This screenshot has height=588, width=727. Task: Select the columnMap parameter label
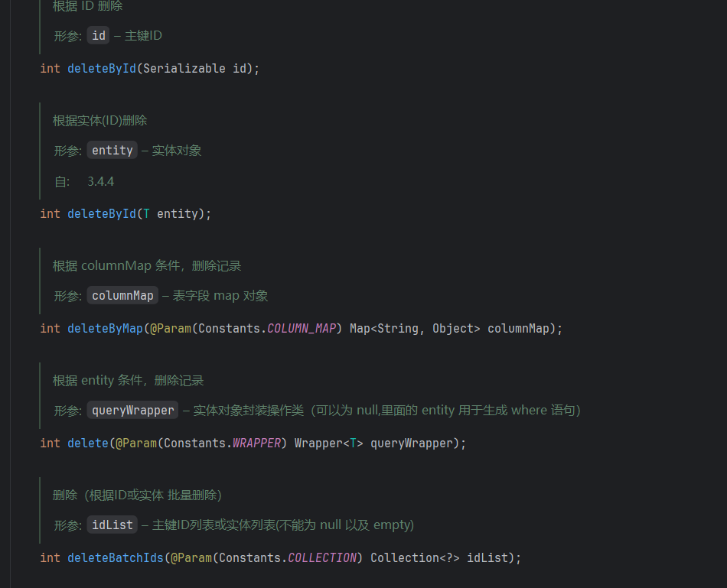point(122,295)
